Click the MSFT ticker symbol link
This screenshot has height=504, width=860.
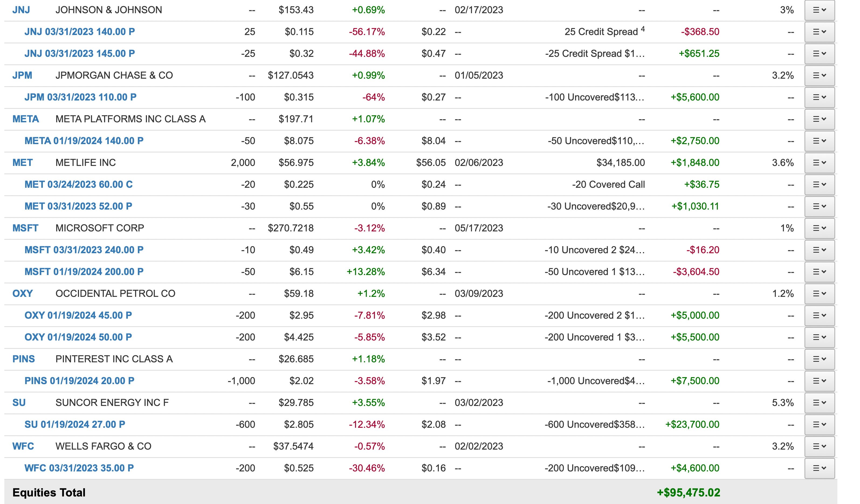[x=25, y=228]
